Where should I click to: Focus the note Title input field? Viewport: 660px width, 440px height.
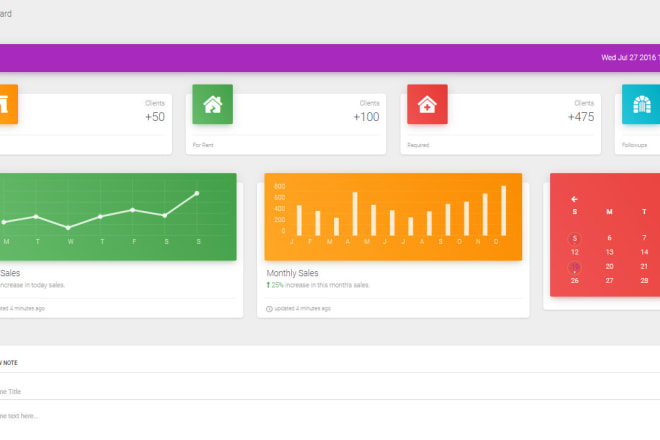(330, 392)
